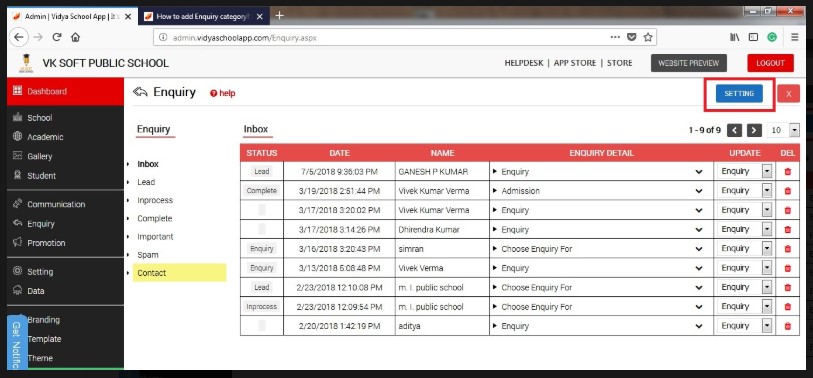Go to next page of inbox results

(754, 130)
